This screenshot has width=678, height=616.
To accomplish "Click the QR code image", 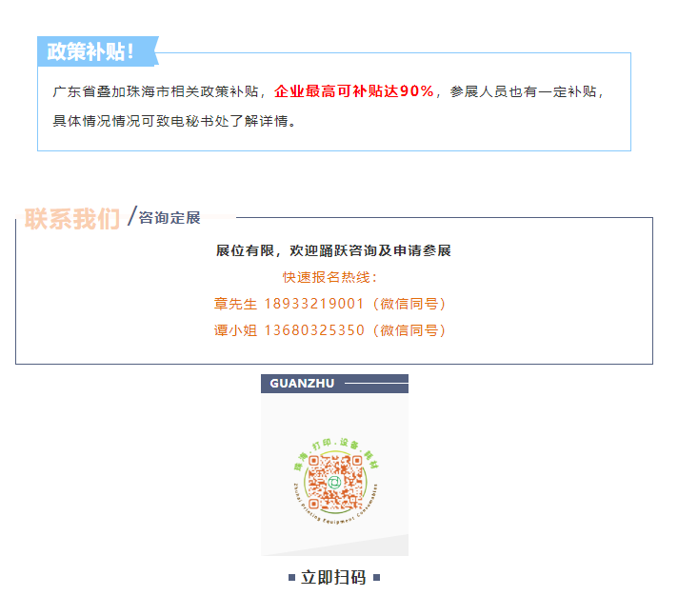I will [334, 481].
